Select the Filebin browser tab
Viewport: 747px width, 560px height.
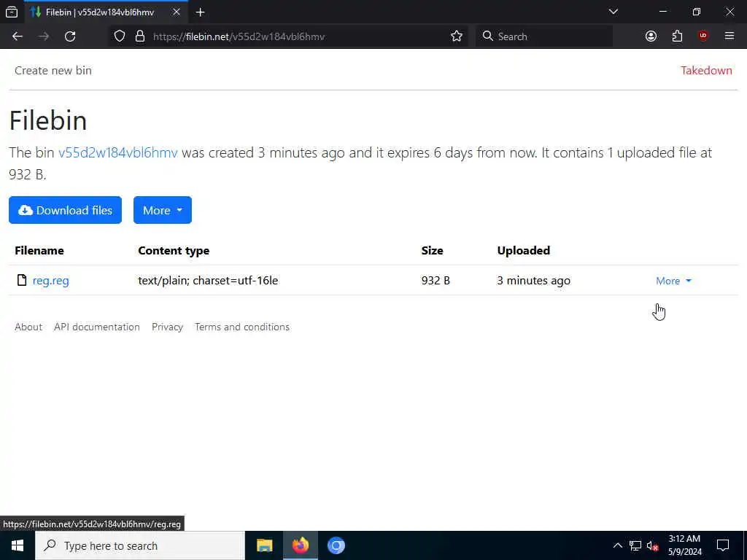(x=106, y=12)
